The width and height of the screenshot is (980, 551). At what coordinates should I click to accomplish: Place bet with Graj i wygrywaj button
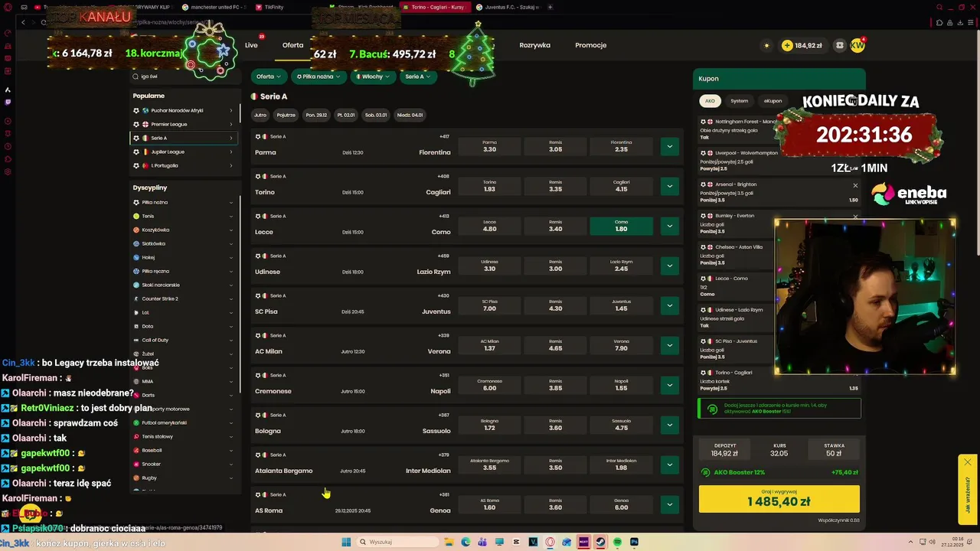point(779,498)
